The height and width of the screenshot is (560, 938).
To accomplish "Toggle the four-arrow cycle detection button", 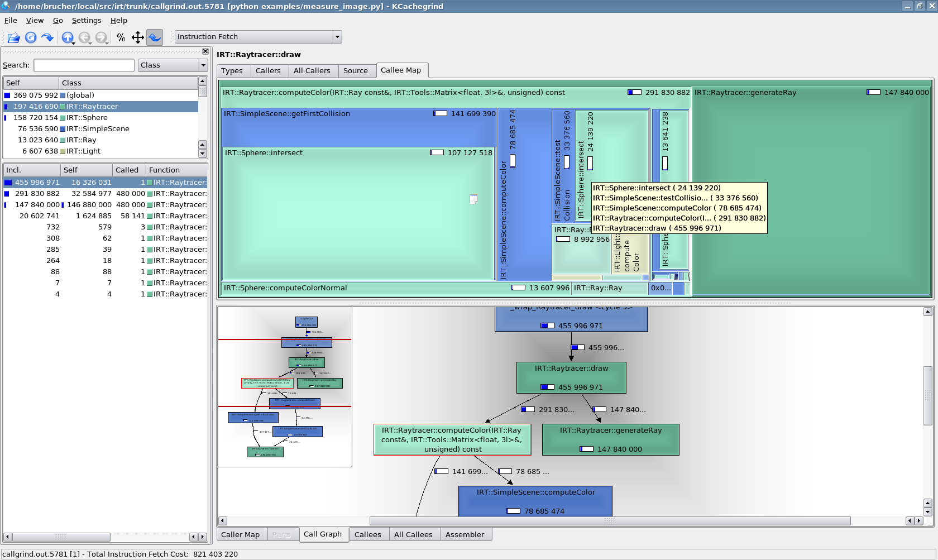I will [138, 37].
